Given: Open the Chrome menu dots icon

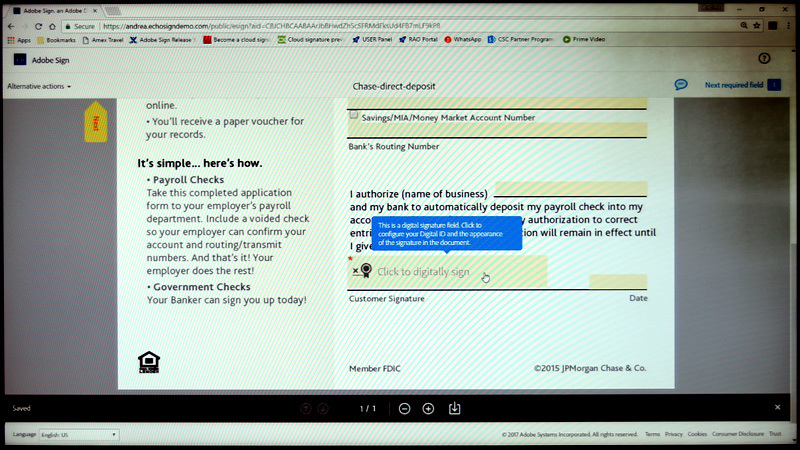Looking at the screenshot, I should [x=789, y=26].
